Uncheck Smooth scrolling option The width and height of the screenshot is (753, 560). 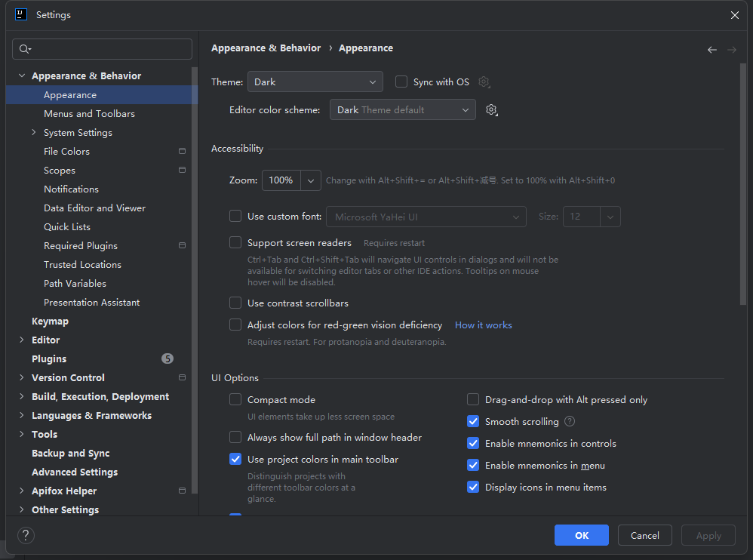coord(473,421)
